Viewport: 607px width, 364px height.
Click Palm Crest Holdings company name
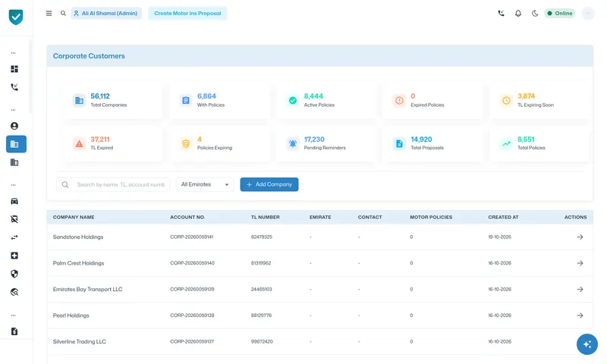pos(79,263)
